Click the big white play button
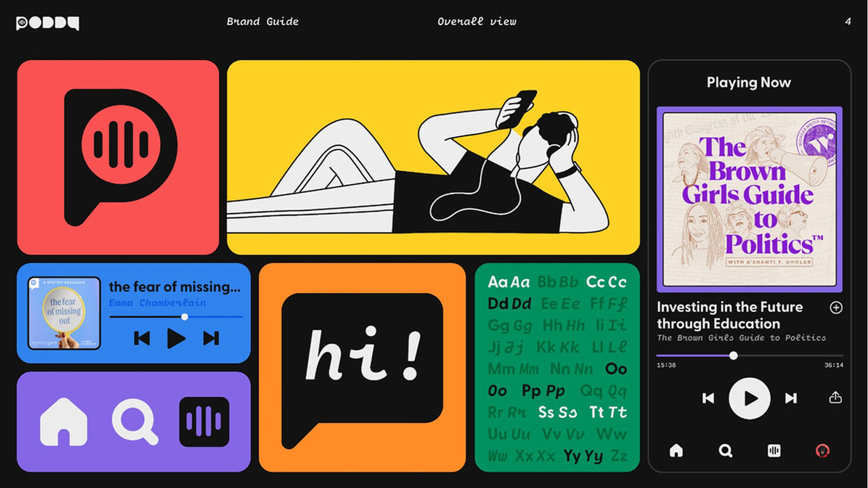The height and width of the screenshot is (488, 868). point(750,398)
